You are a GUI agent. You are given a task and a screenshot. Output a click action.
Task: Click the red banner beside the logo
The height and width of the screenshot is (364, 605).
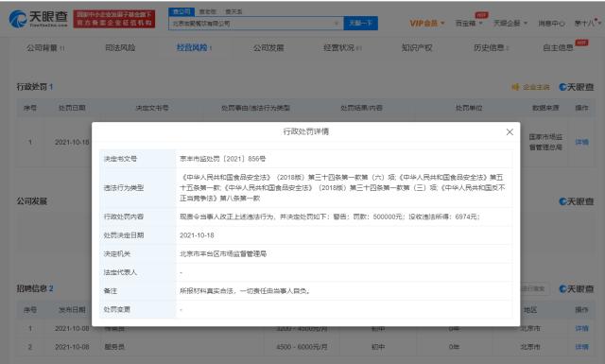(114, 19)
